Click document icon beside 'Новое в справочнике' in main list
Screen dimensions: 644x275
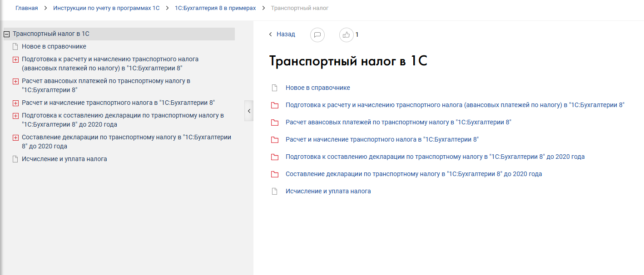click(x=274, y=88)
